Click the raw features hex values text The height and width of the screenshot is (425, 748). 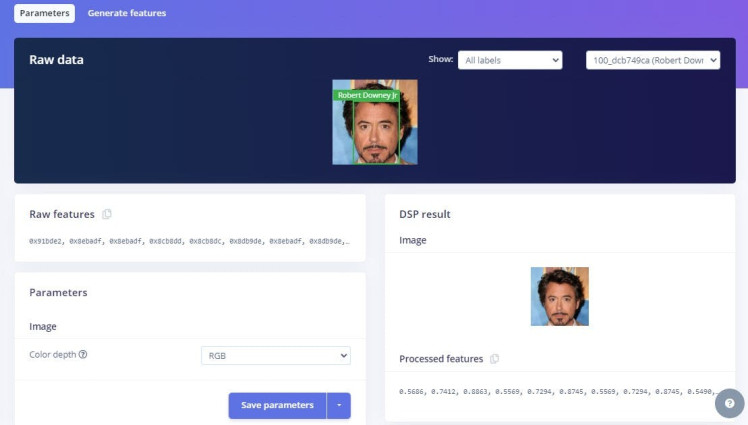click(189, 241)
